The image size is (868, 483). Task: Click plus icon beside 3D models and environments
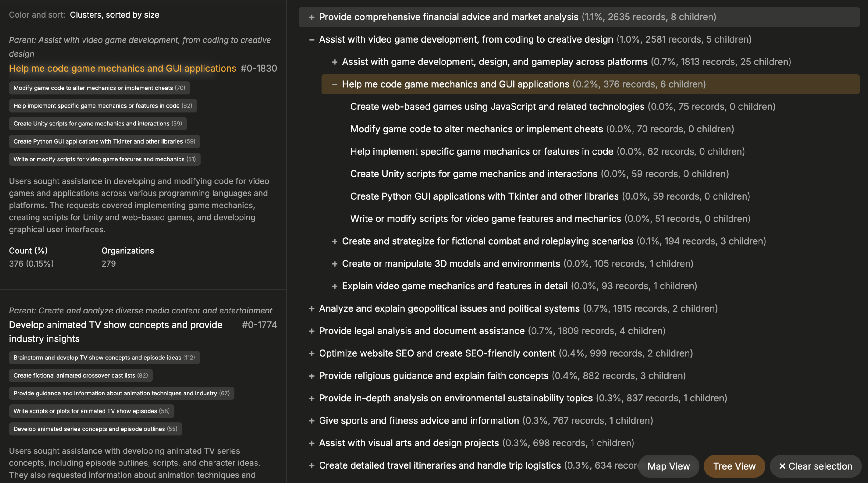[x=335, y=264]
